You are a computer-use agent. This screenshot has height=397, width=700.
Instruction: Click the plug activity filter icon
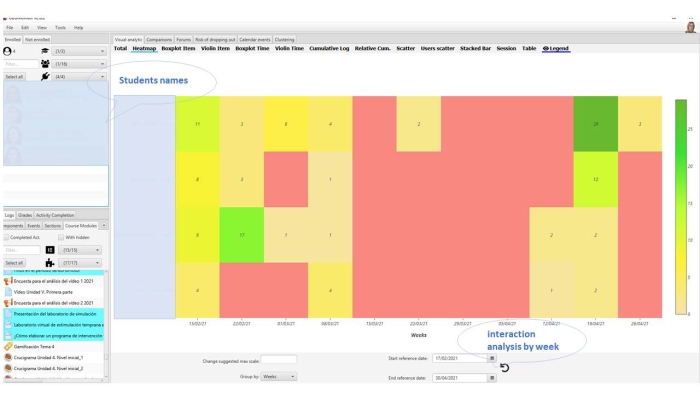click(45, 76)
